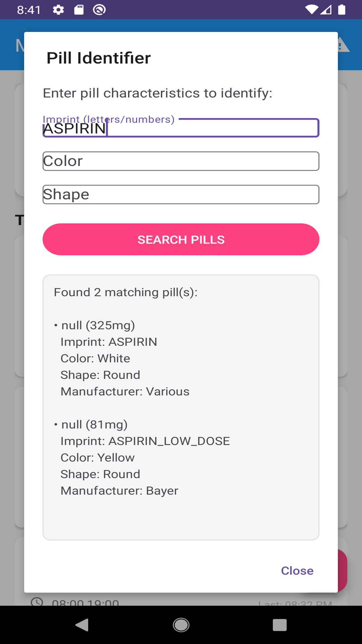Open recent apps with the square button
Viewport: 362px width, 644px height.
[x=280, y=625]
